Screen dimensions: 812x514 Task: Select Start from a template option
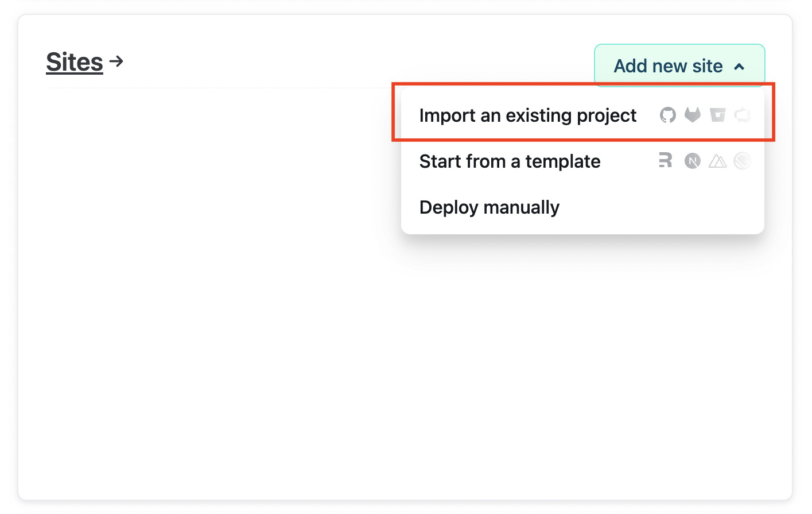tap(582, 161)
